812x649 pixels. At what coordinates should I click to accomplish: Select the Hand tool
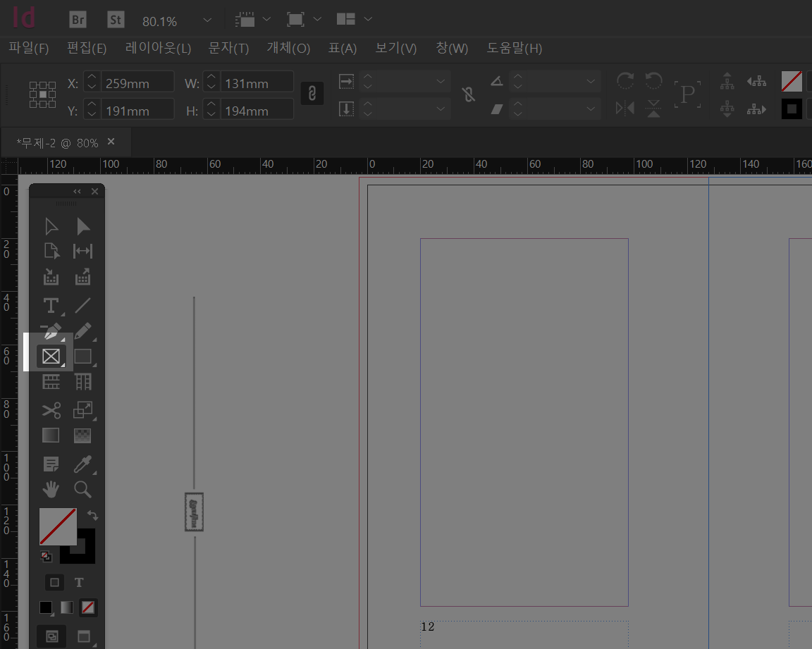pos(51,489)
